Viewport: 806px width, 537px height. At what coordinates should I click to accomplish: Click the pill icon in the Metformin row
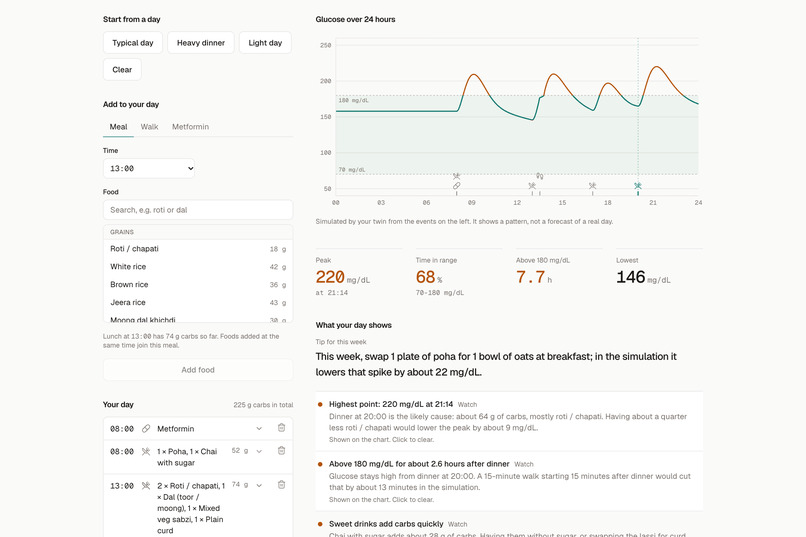pos(146,429)
